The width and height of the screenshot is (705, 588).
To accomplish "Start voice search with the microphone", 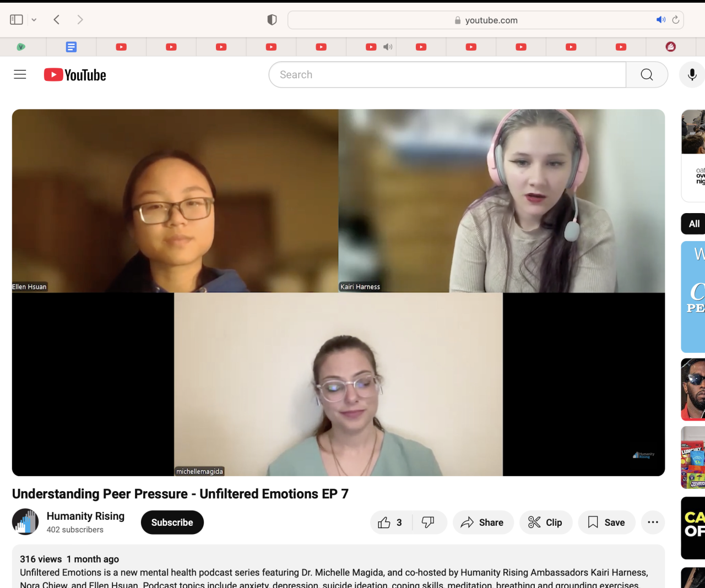I will (692, 75).
